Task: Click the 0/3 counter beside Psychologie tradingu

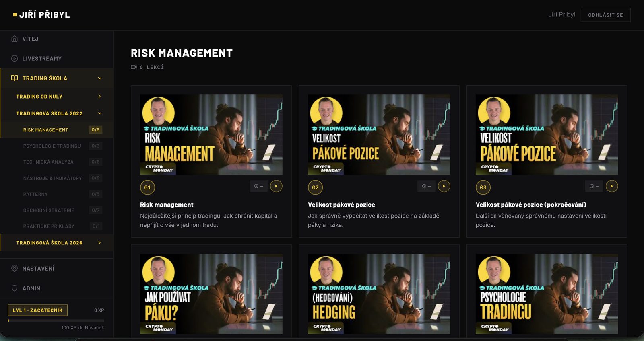Action: point(95,146)
